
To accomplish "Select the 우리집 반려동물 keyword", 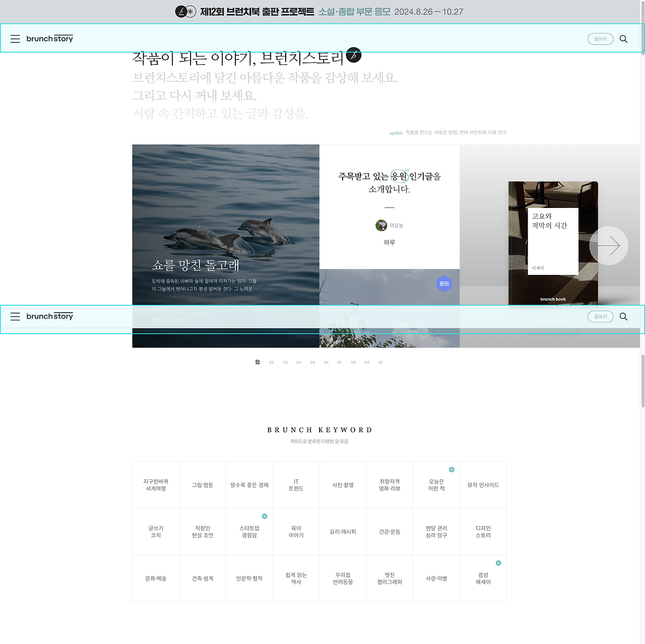I will click(343, 579).
